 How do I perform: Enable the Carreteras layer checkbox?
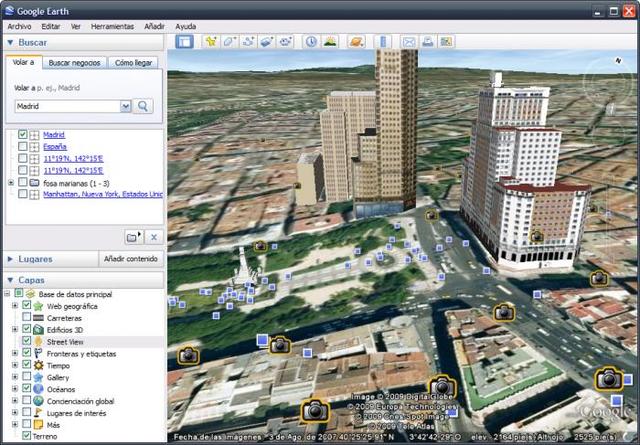tap(27, 318)
